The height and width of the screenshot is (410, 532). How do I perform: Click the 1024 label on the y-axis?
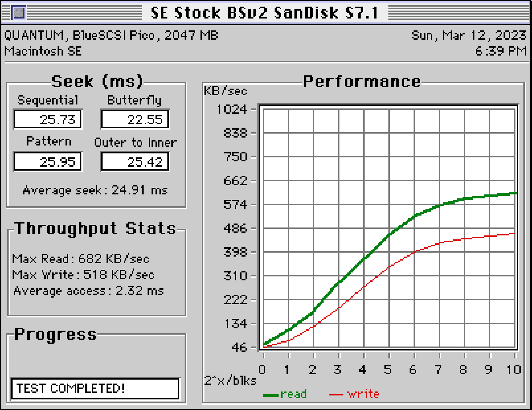(x=232, y=109)
